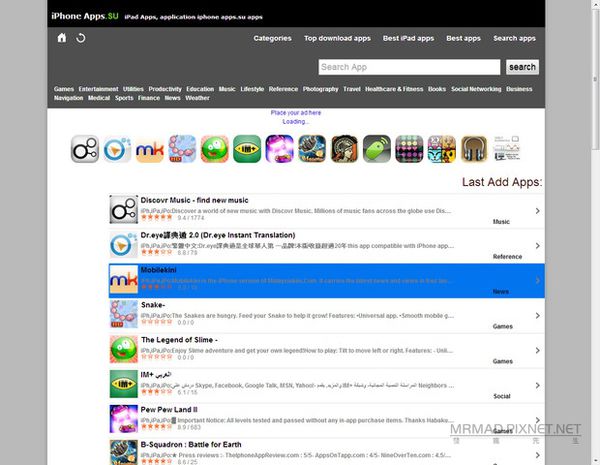The height and width of the screenshot is (465, 600).
Task: Go to Best iPad apps
Action: (x=408, y=38)
